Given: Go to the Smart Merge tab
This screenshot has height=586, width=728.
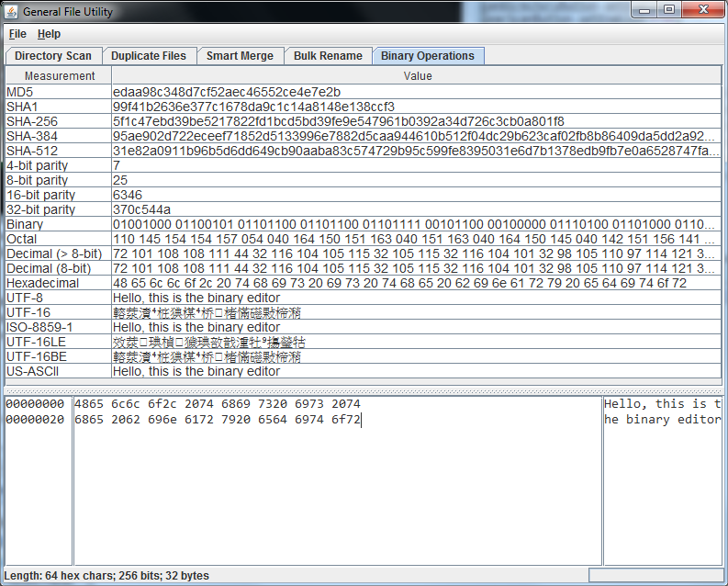Looking at the screenshot, I should pos(240,56).
